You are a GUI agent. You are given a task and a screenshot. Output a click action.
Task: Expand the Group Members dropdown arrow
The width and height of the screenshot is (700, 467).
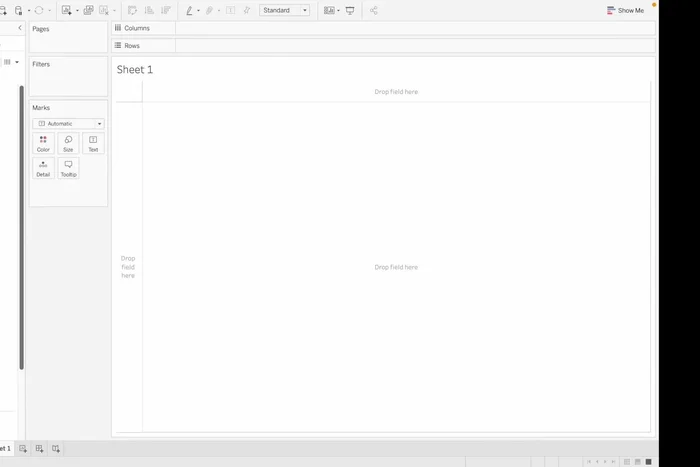219,11
